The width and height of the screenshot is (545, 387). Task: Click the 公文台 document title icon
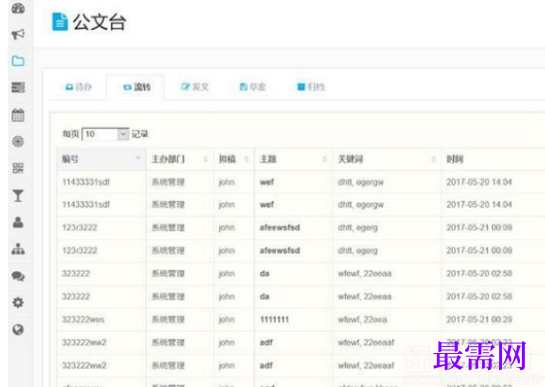tap(60, 22)
